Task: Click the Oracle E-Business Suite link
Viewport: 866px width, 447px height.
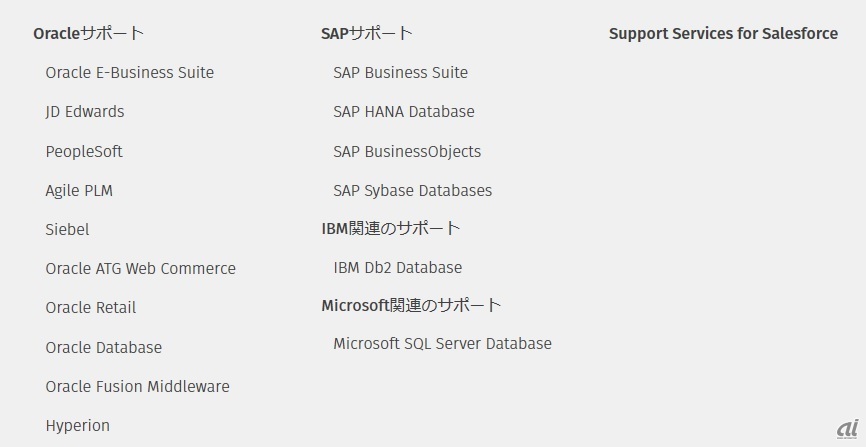Action: [129, 73]
